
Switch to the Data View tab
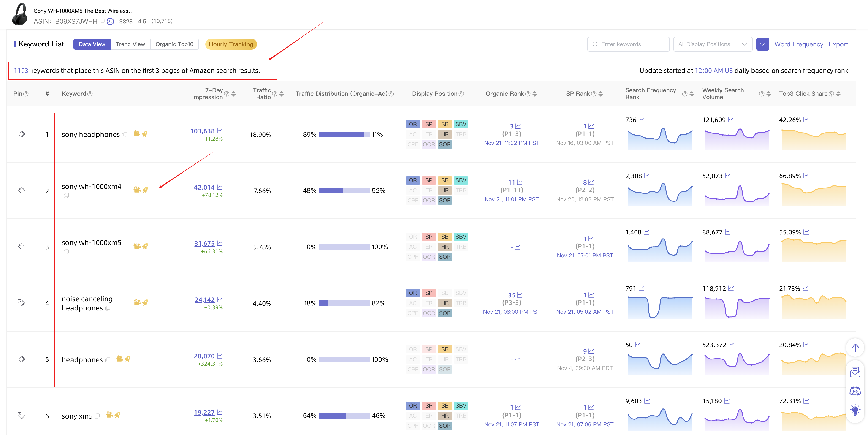point(92,44)
